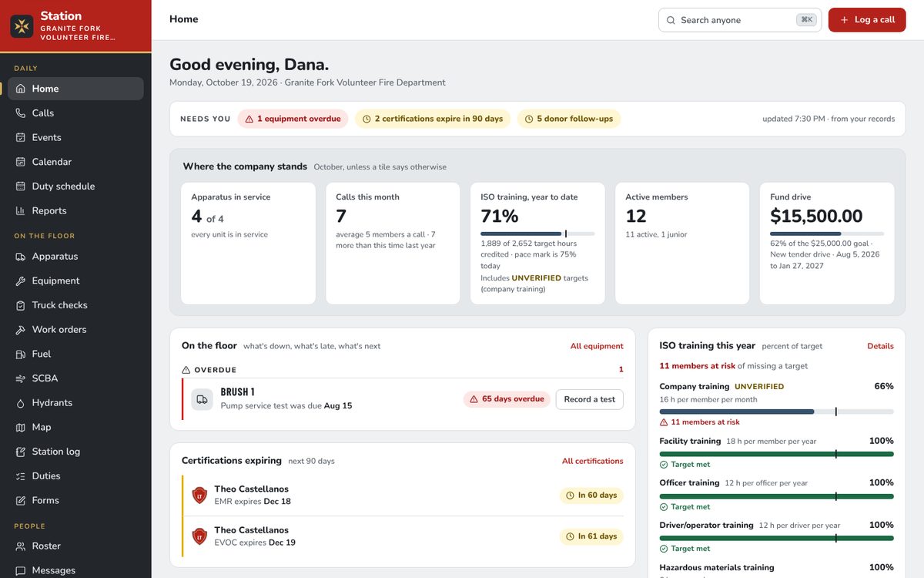
Task: Open the Active members tile
Action: (682, 244)
